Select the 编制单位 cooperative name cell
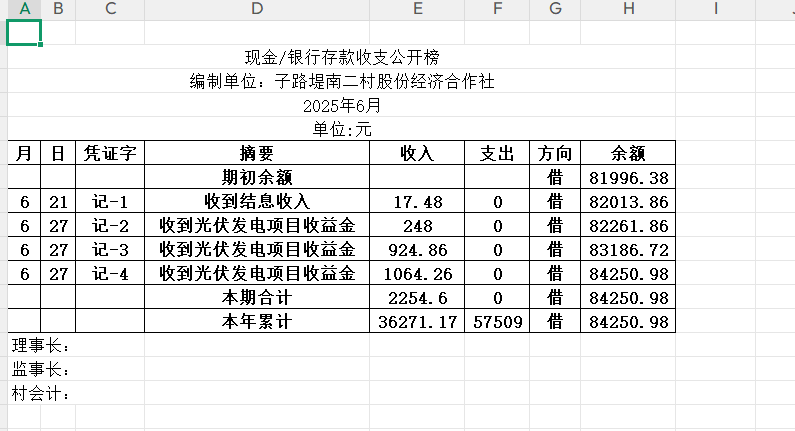The image size is (795, 431). [x=342, y=82]
